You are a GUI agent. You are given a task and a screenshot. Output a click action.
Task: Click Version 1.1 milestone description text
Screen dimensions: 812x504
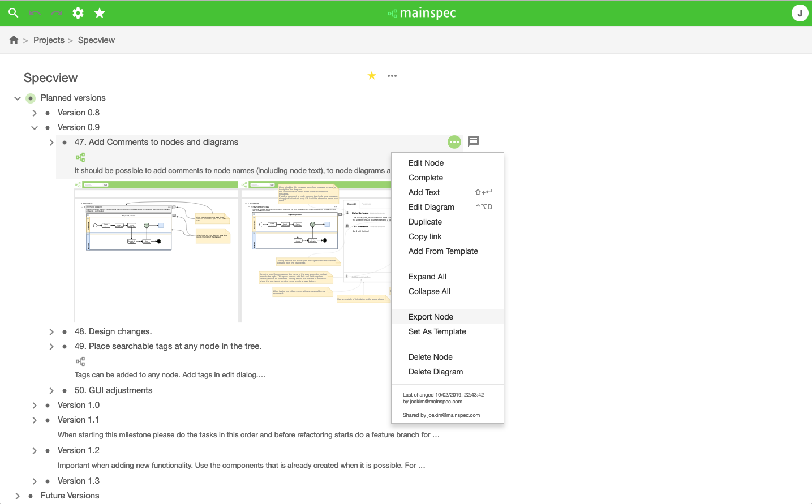click(248, 434)
